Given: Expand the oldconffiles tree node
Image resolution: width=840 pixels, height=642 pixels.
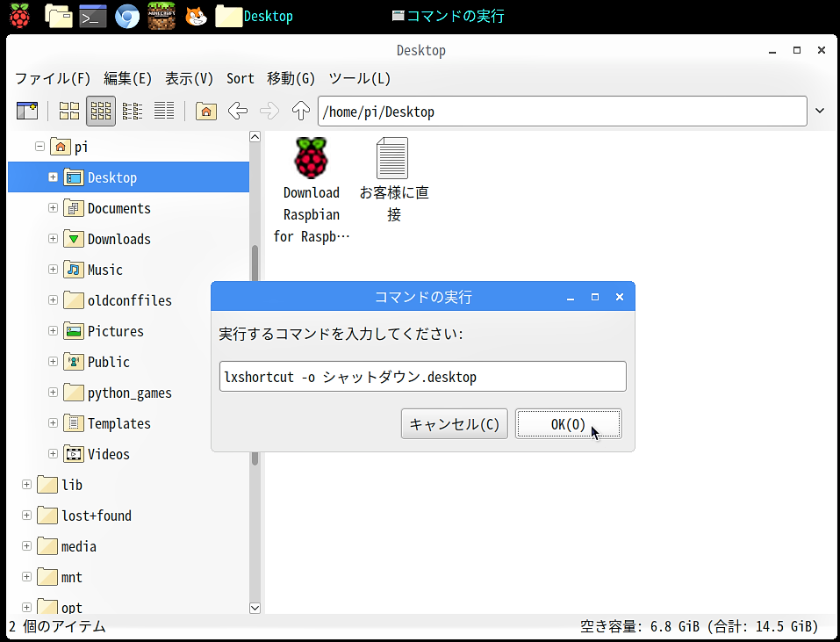Looking at the screenshot, I should point(53,300).
